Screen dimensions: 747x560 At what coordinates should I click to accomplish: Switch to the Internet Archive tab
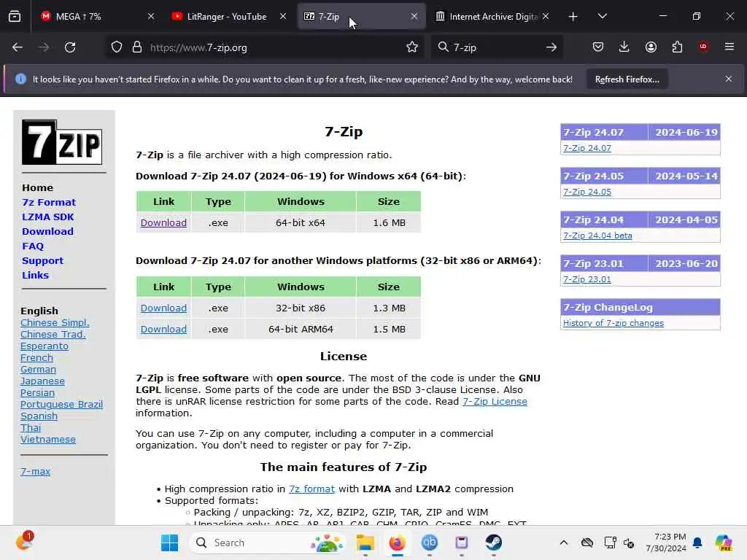493,17
